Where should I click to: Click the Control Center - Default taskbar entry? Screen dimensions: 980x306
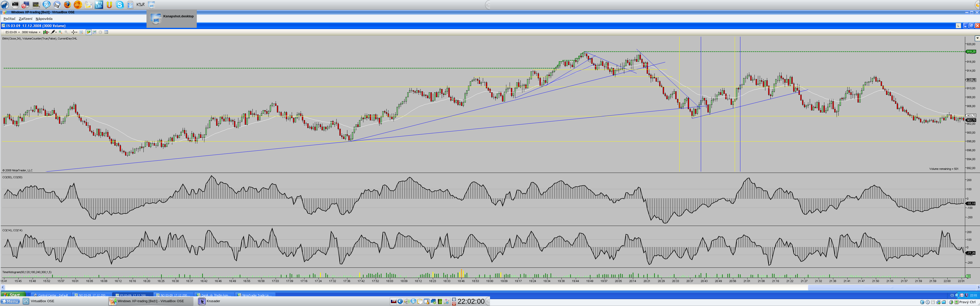[51, 295]
